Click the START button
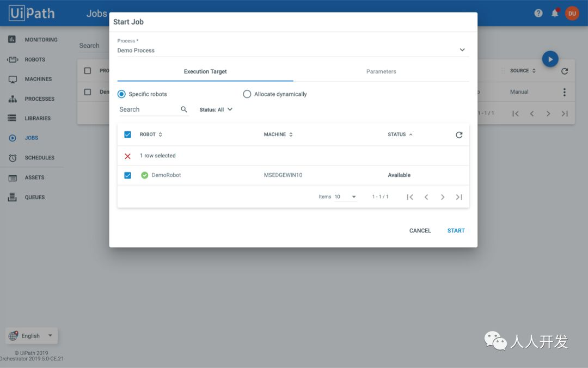Screen dimensions: 588x368 [456, 231]
